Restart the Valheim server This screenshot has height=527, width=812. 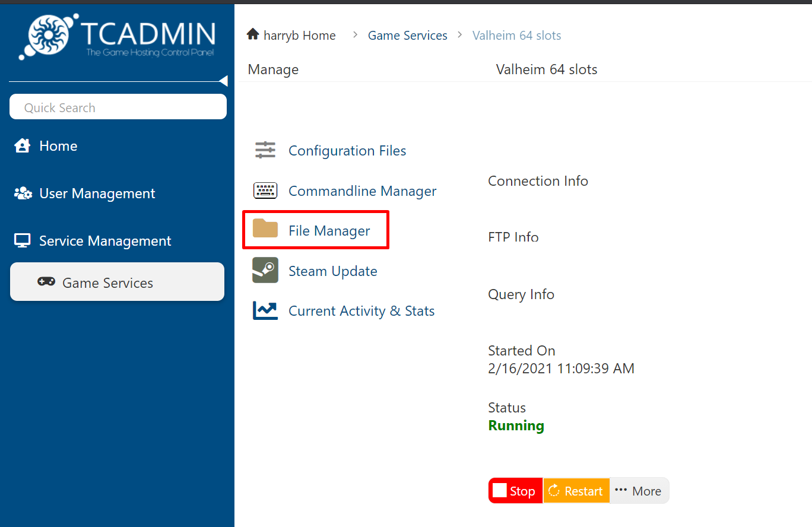[576, 491]
